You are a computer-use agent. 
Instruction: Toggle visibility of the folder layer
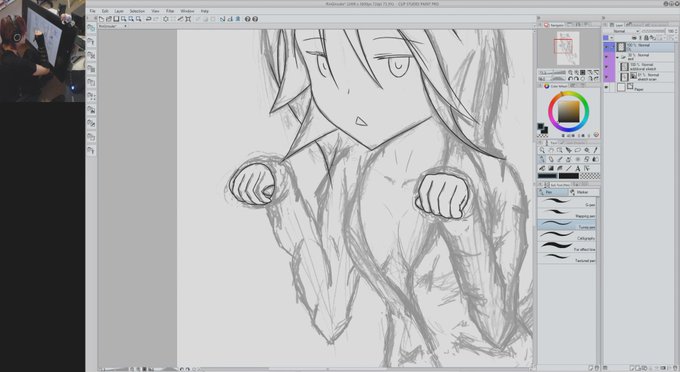click(606, 57)
